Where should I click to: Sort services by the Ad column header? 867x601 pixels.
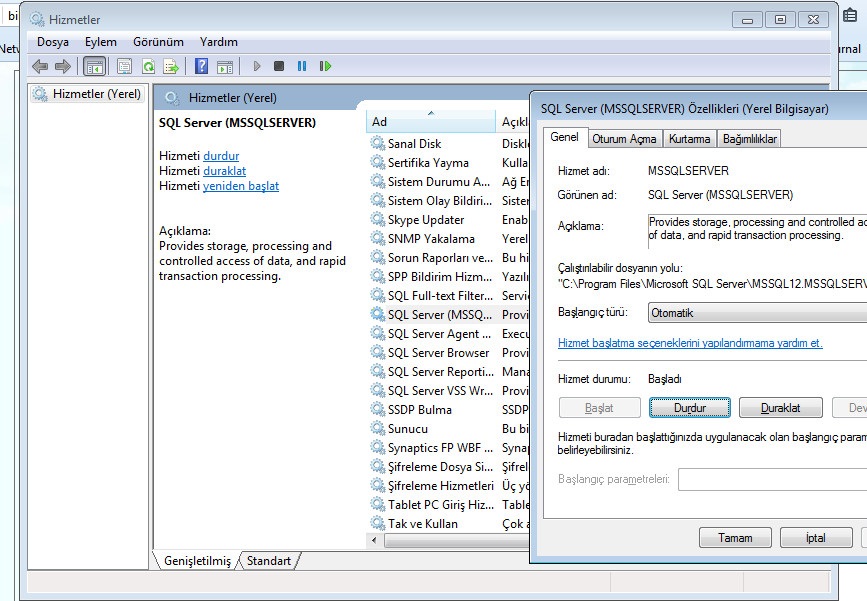pos(430,122)
